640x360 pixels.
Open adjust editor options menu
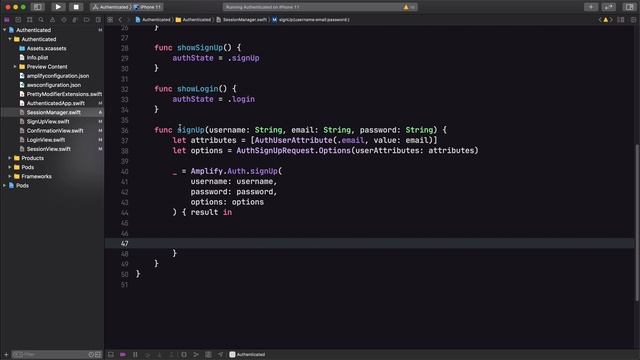[x=621, y=20]
